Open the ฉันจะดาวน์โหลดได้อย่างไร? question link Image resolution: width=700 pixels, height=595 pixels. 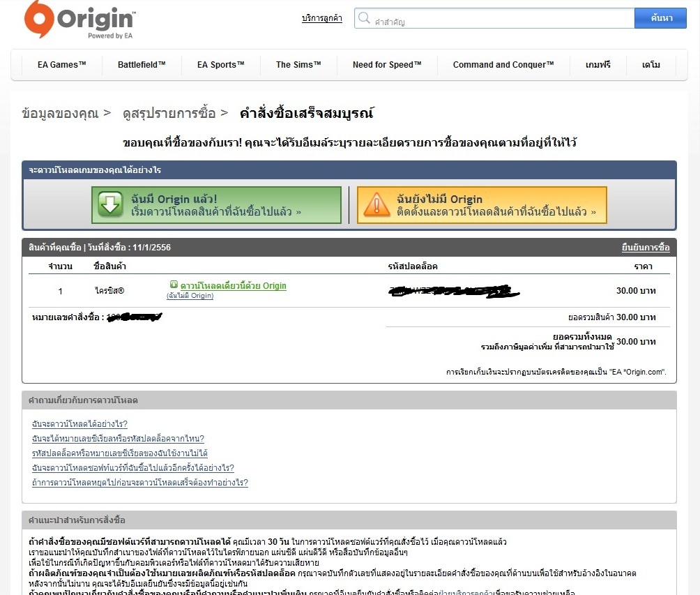click(80, 424)
